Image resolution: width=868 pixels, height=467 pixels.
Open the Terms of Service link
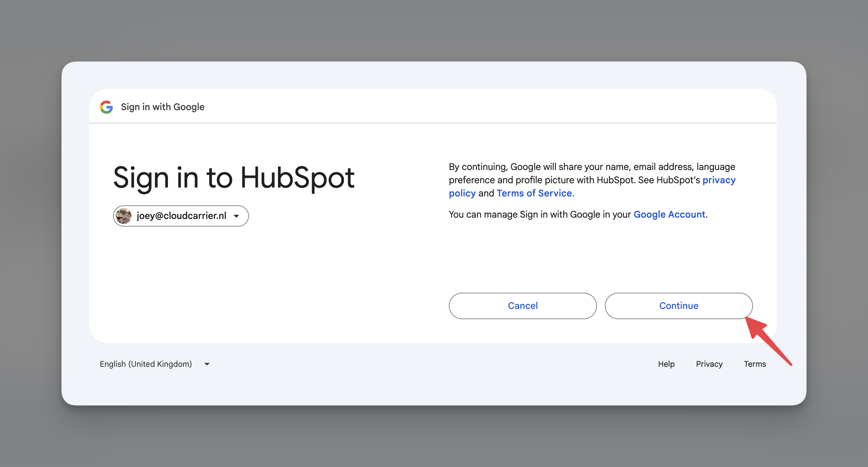pyautogui.click(x=534, y=193)
